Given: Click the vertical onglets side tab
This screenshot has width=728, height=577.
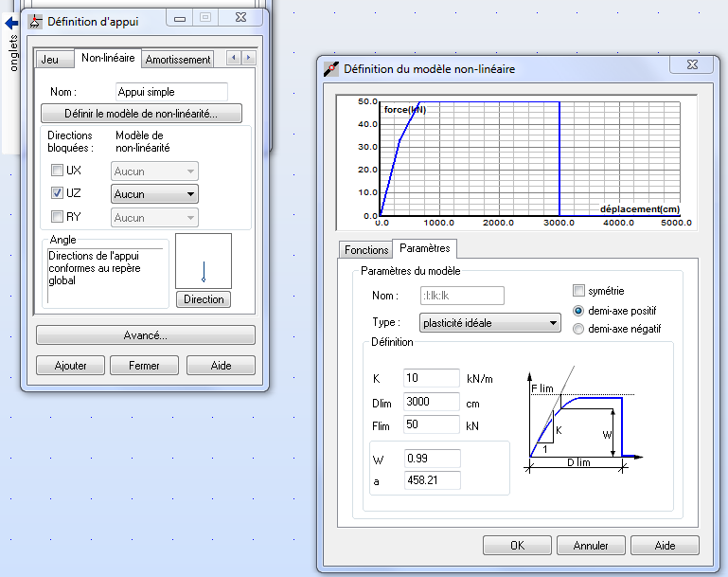Looking at the screenshot, I should click(x=12, y=53).
